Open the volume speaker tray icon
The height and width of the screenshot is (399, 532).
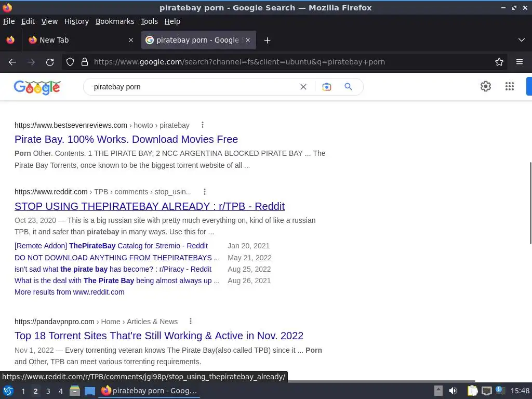pos(453,391)
